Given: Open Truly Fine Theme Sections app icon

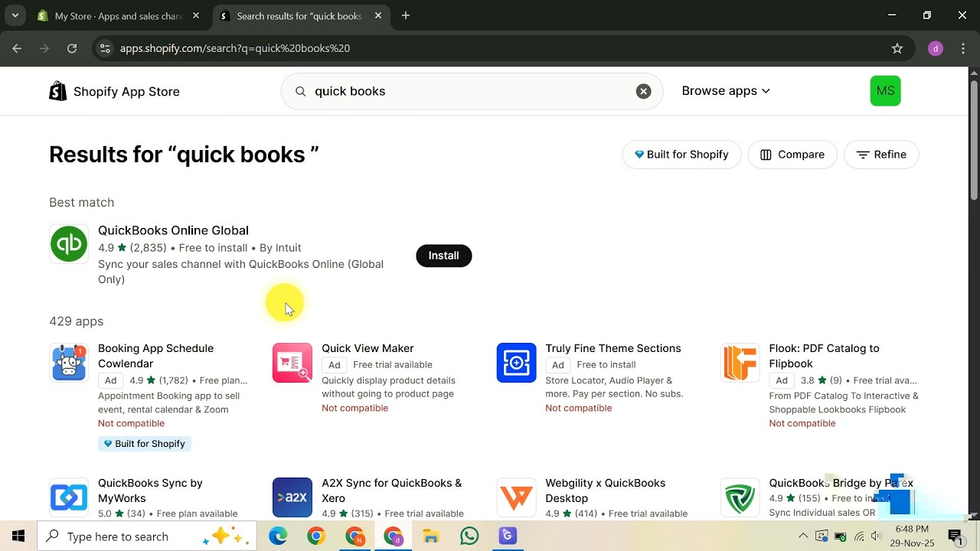Looking at the screenshot, I should (x=516, y=363).
